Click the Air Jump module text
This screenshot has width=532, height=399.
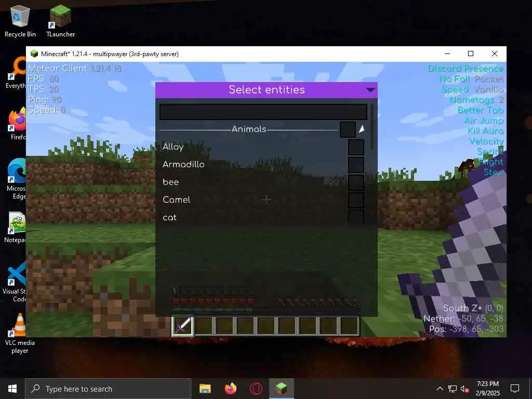click(x=484, y=121)
